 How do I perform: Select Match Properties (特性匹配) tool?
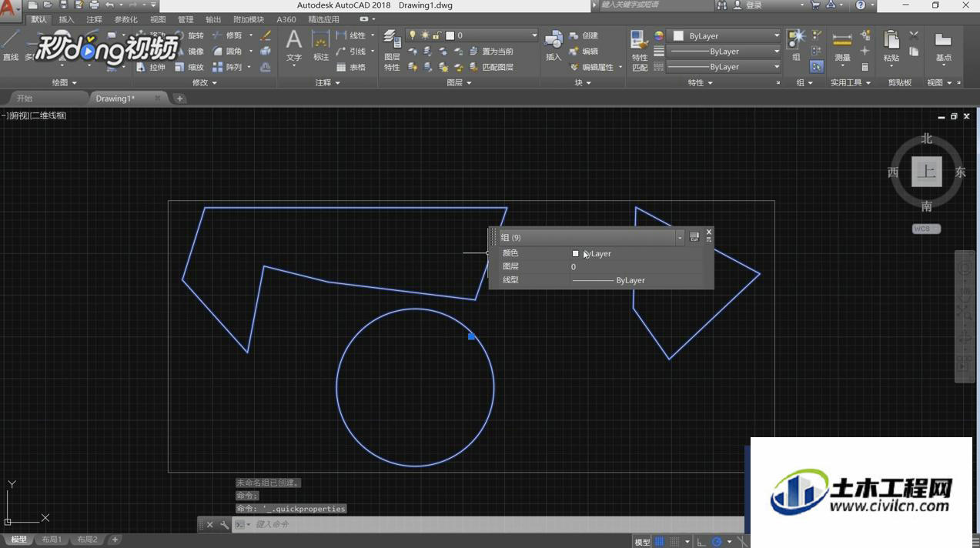tap(639, 50)
